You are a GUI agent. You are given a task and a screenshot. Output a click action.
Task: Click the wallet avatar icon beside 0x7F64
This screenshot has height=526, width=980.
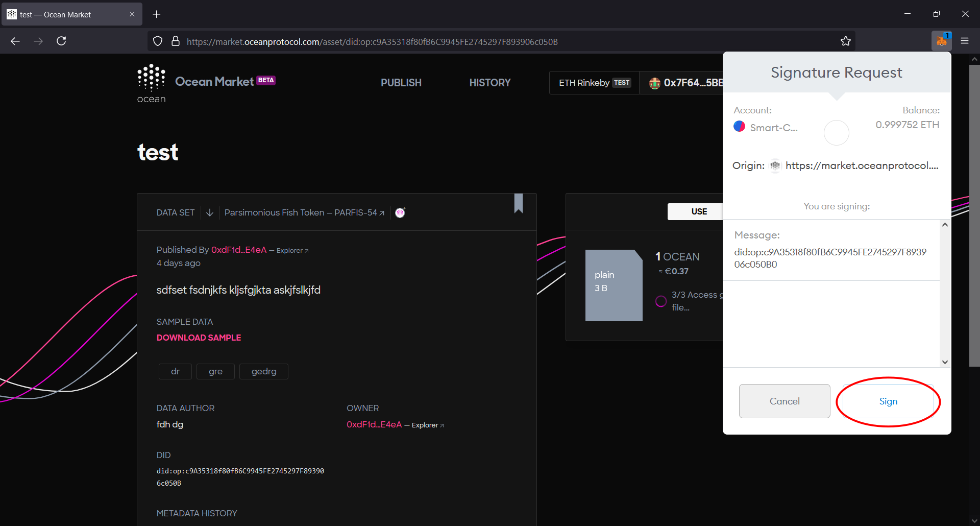pyautogui.click(x=654, y=83)
